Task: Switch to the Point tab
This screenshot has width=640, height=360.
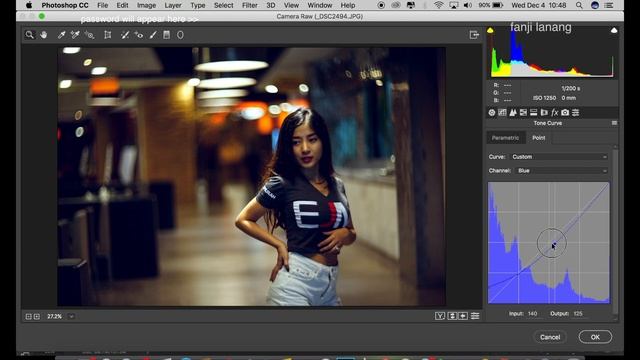Action: [x=539, y=138]
